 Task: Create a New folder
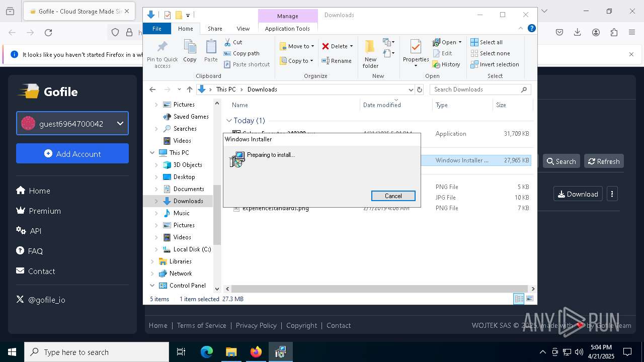point(370,54)
